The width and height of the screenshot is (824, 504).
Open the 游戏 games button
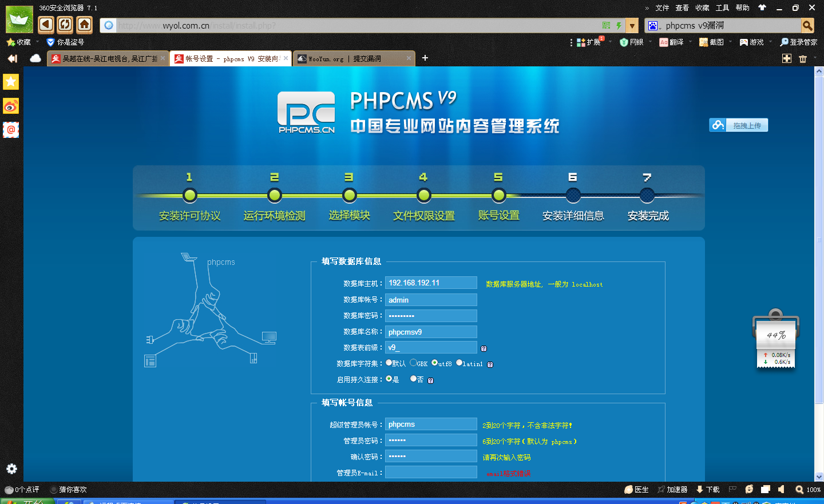(x=751, y=42)
